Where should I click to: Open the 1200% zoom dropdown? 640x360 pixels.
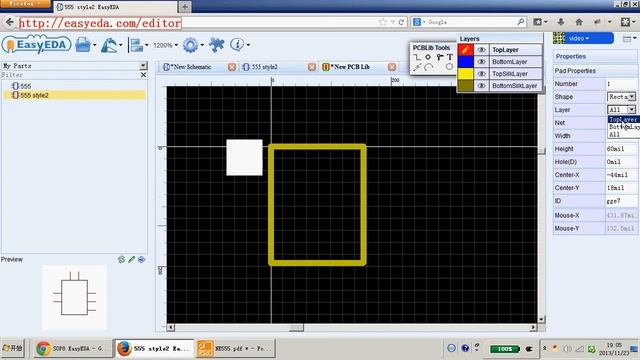click(x=165, y=45)
